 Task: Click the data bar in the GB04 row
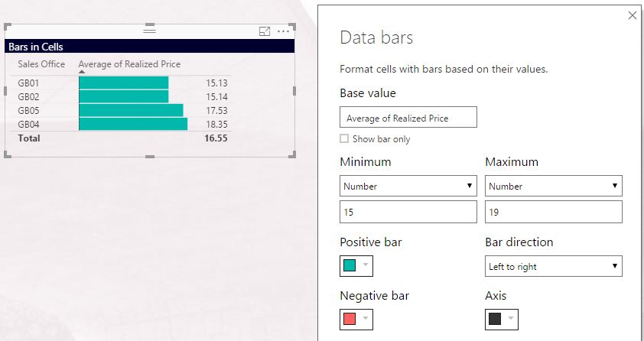click(133, 125)
